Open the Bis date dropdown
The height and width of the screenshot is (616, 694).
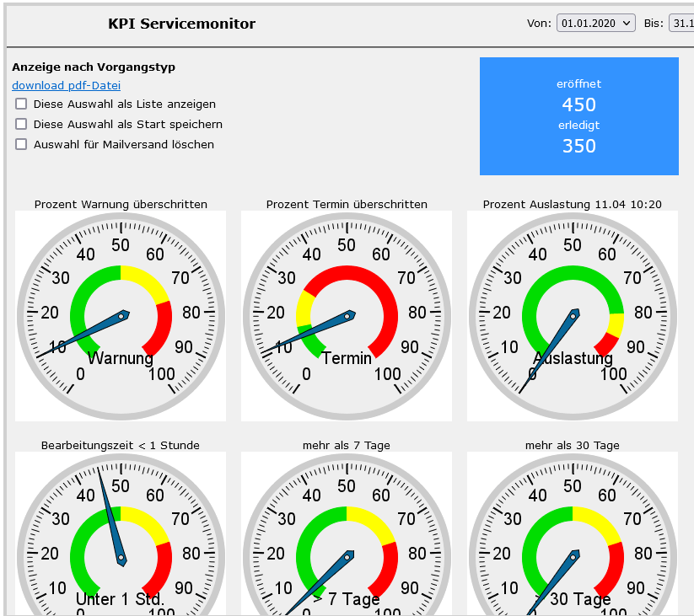click(681, 24)
